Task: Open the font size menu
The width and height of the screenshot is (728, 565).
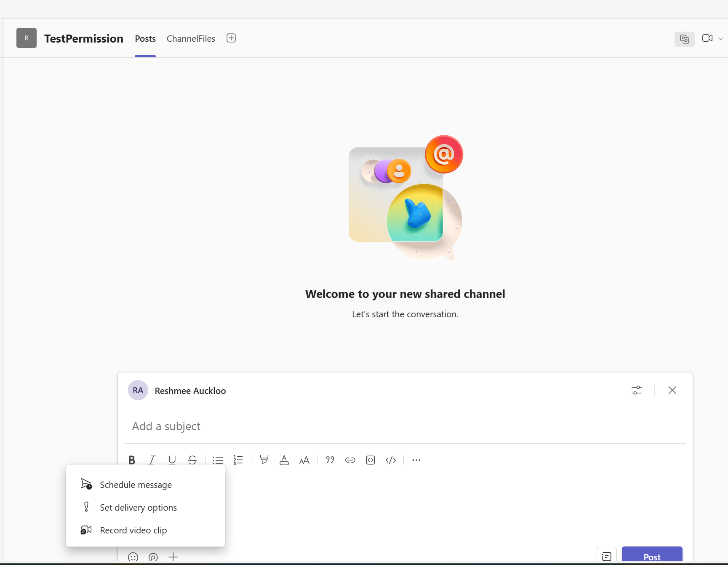Action: coord(304,460)
